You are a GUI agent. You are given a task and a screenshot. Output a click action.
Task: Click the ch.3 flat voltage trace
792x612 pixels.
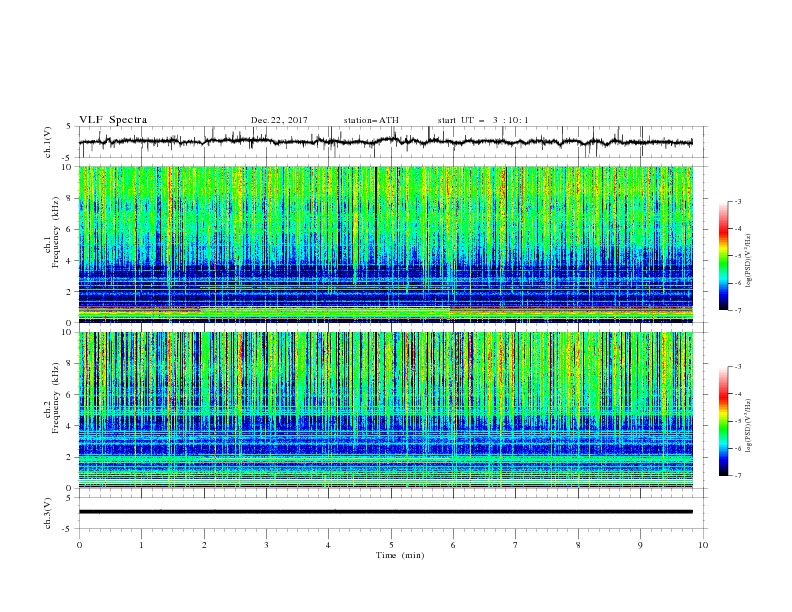coord(385,512)
